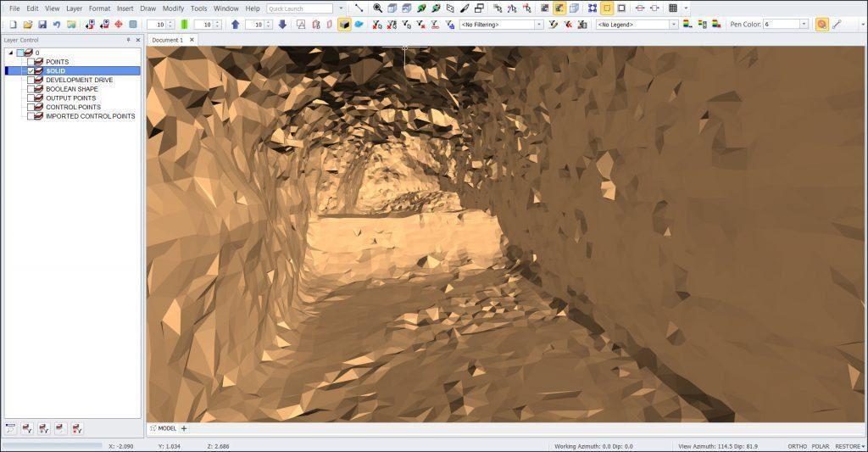Screen dimensions: 868x452
Task: Click the Undo arrow icon
Action: 57,25
